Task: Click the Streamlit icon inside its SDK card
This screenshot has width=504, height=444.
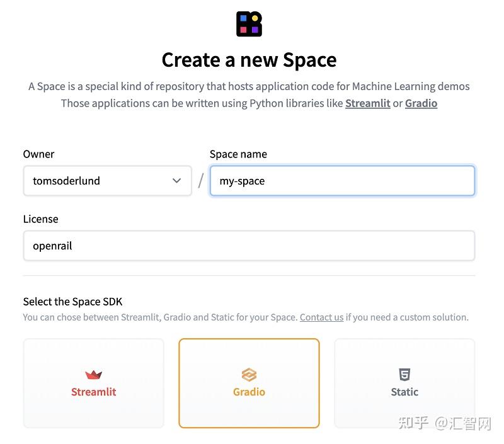Action: 93,375
